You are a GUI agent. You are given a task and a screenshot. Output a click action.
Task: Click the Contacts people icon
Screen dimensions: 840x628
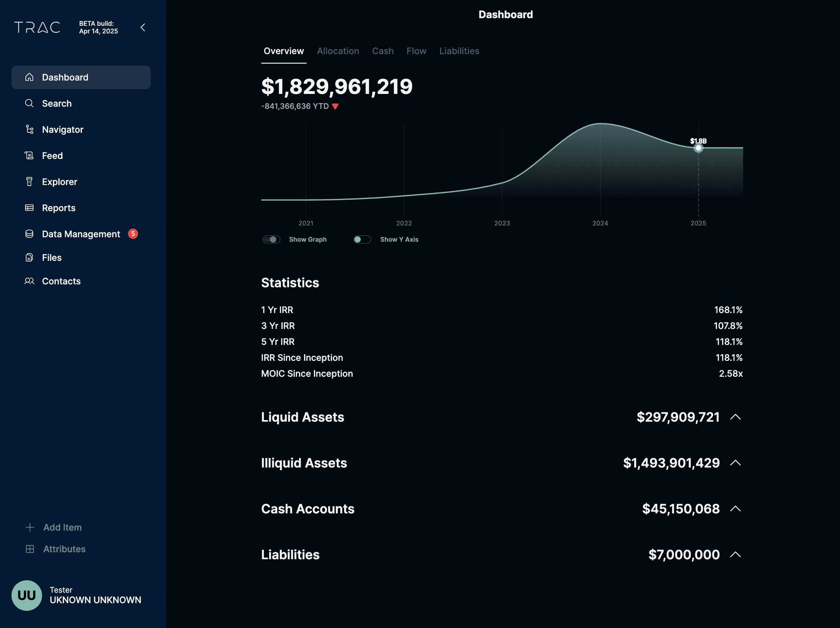(29, 281)
